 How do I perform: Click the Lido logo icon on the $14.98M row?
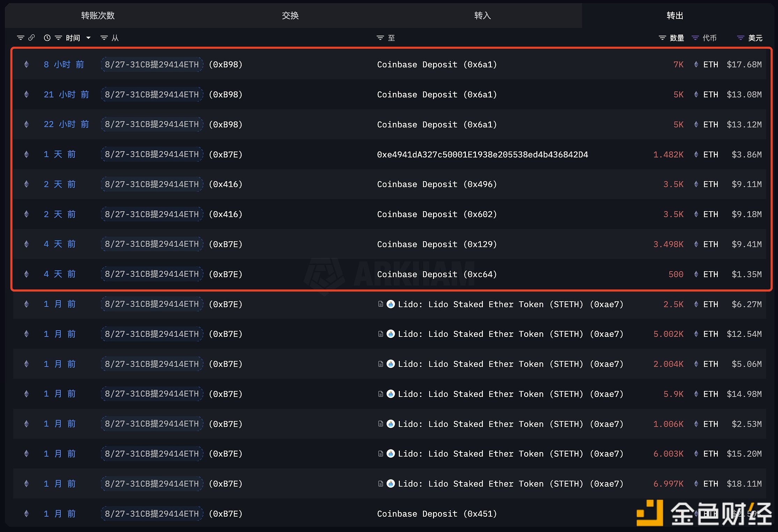[391, 394]
